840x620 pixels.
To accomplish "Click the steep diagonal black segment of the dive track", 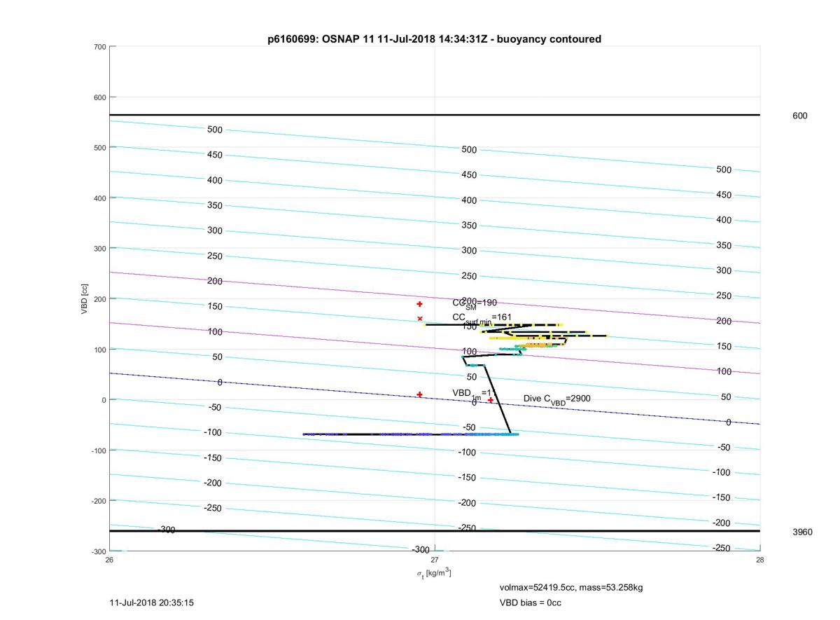I will click(498, 399).
